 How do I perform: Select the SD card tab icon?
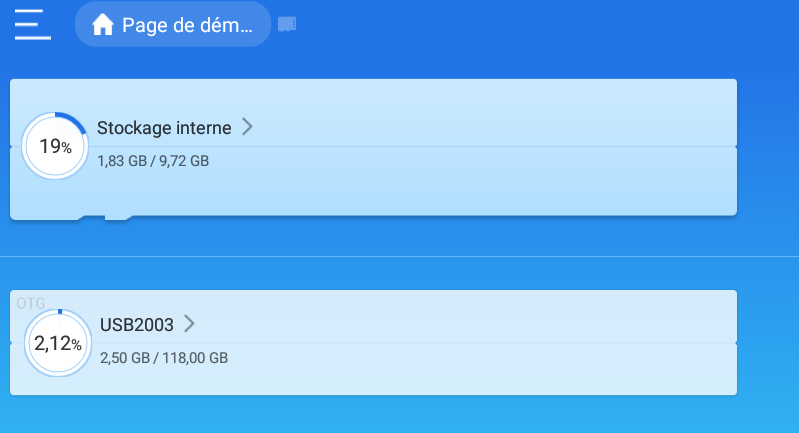(x=287, y=24)
